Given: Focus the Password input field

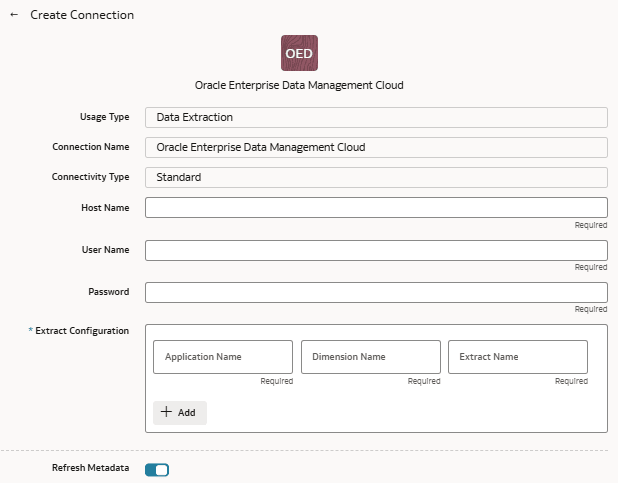Looking at the screenshot, I should point(376,293).
